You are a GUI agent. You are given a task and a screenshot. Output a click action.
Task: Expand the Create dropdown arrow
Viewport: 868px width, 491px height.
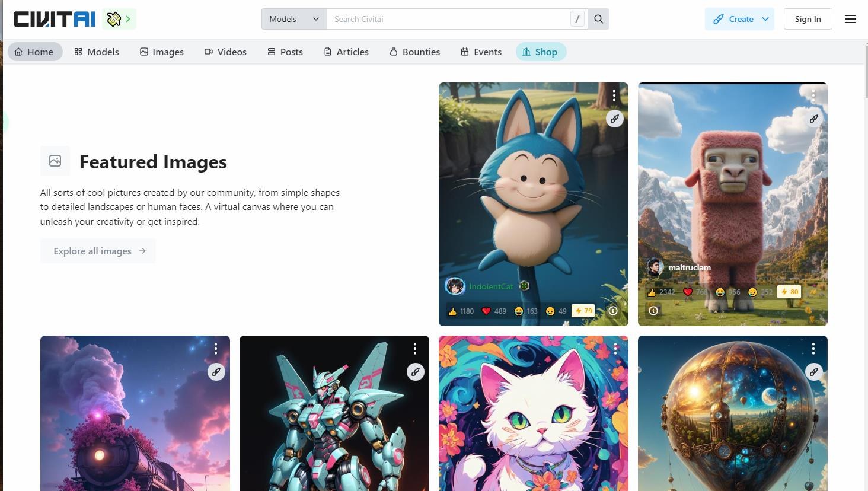(765, 19)
